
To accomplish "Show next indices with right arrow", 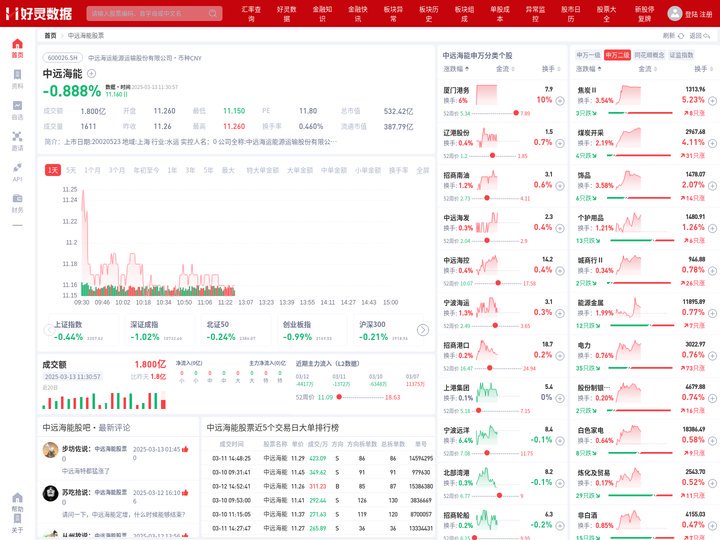I will coord(423,330).
